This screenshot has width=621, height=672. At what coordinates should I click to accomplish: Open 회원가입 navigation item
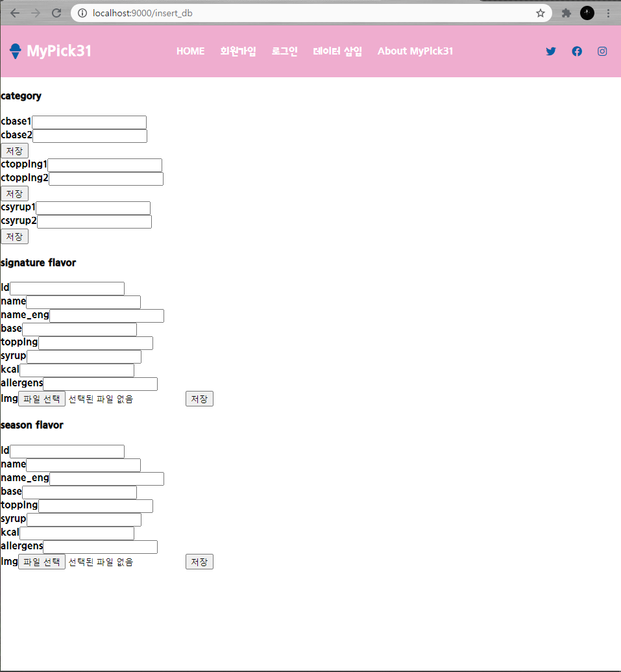click(x=238, y=51)
